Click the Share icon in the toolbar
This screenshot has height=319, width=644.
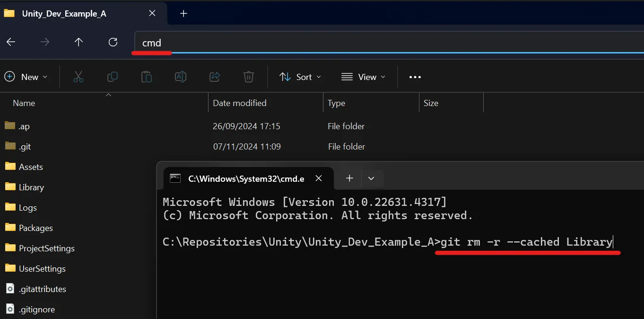coord(214,77)
